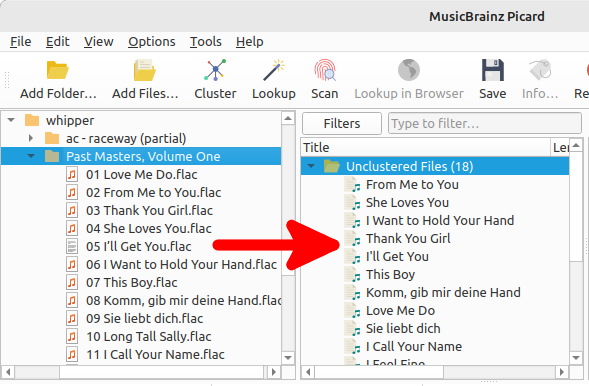Select 08 Komm, gib mir deine Hand.flac
589x386 pixels.
tap(184, 301)
